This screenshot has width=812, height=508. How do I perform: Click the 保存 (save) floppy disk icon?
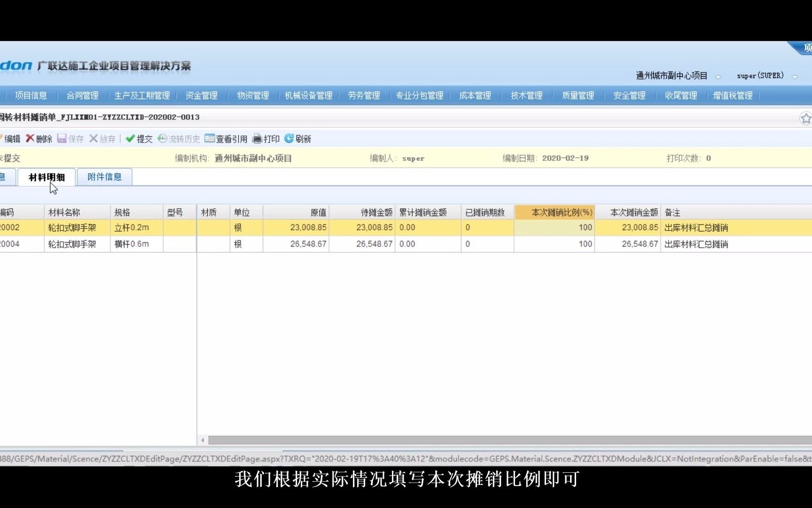[62, 138]
